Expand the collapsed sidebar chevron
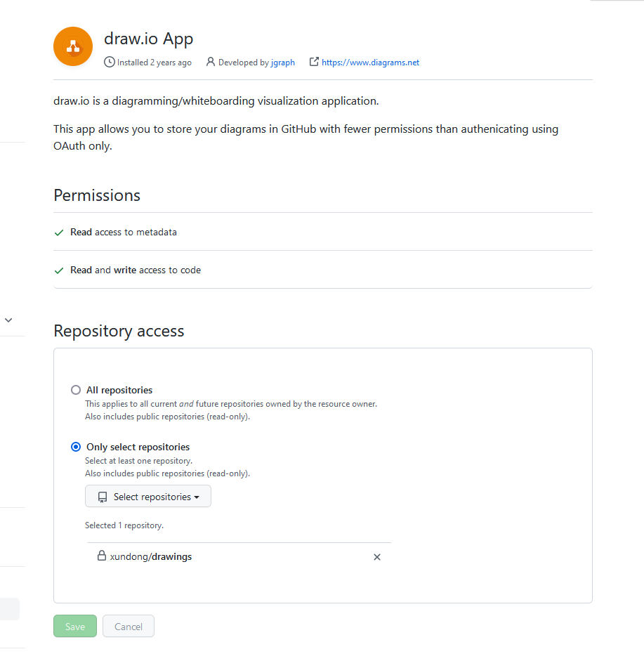Image resolution: width=644 pixels, height=654 pixels. tap(8, 320)
